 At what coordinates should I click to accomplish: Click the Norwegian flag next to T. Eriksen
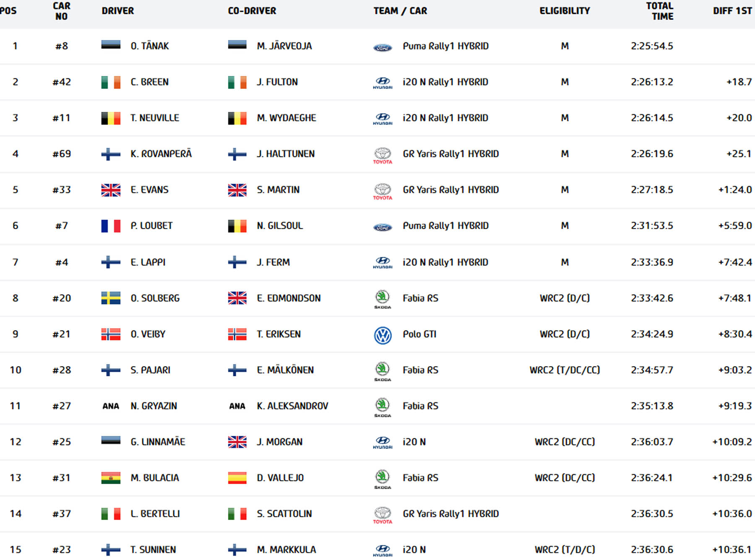237,334
